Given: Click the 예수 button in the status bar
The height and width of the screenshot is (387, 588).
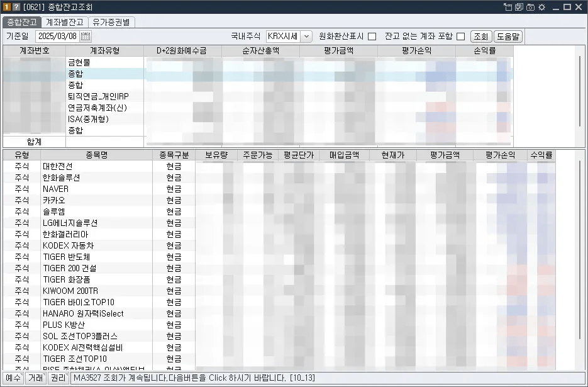Looking at the screenshot, I should click(x=13, y=378).
